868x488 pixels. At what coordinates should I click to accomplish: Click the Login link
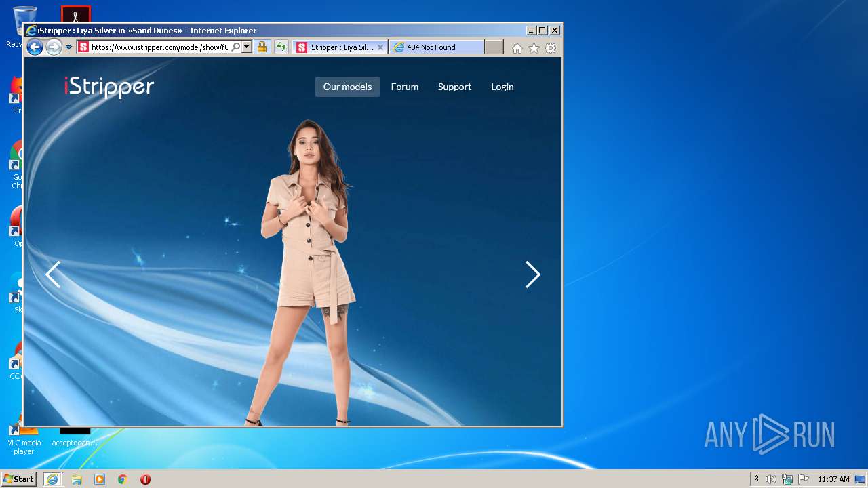tap(502, 87)
